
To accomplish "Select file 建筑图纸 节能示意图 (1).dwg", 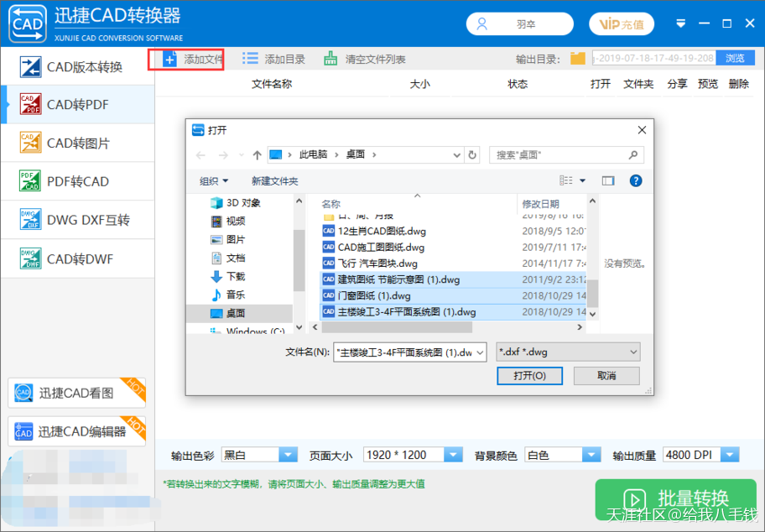I will point(453,279).
